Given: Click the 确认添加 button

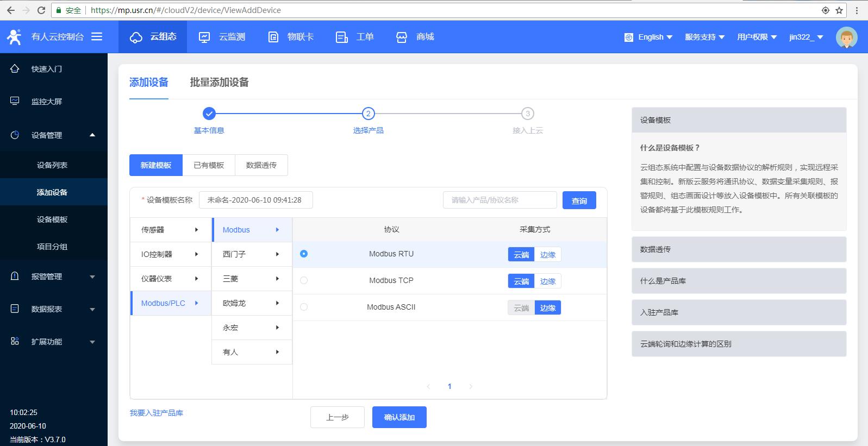Looking at the screenshot, I should click(x=399, y=417).
